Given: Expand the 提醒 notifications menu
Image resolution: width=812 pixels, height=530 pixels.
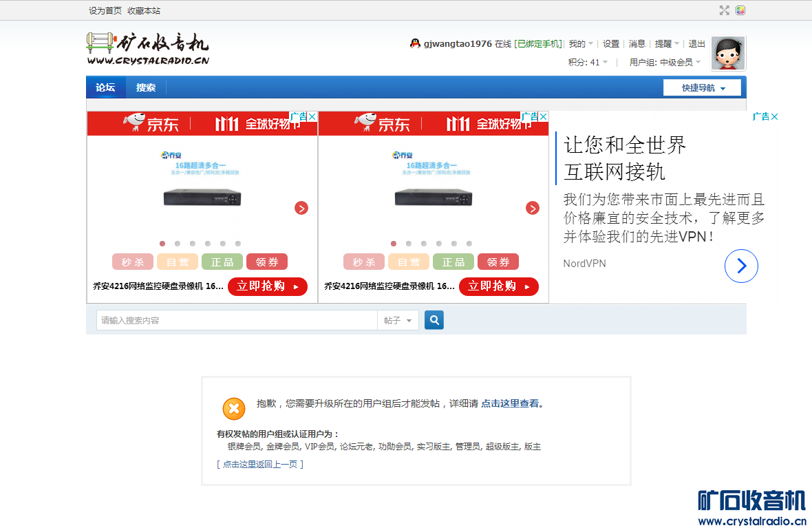Looking at the screenshot, I should [x=667, y=44].
